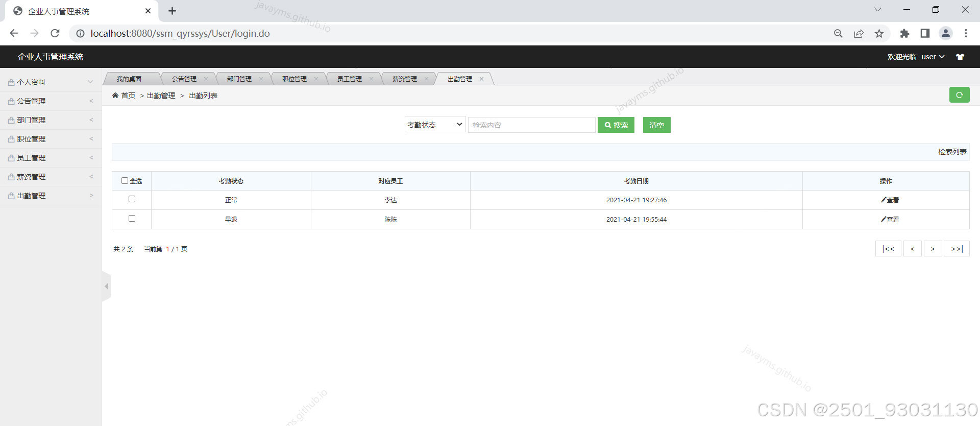Click the share page icon
The height and width of the screenshot is (426, 980).
[859, 33]
